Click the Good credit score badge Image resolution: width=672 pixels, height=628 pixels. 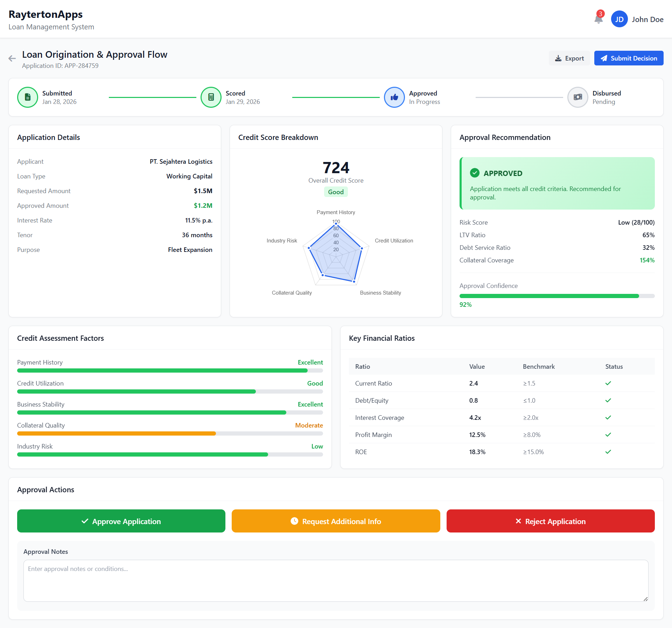coord(336,192)
